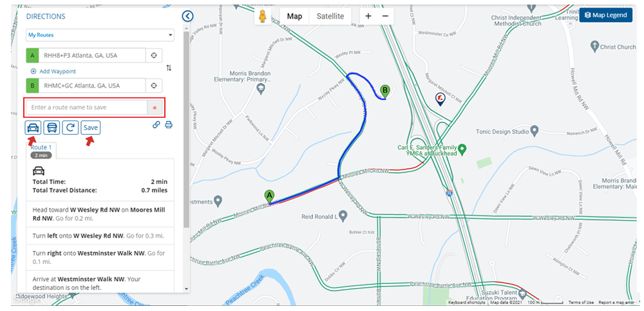Click the route name input field

(x=88, y=107)
